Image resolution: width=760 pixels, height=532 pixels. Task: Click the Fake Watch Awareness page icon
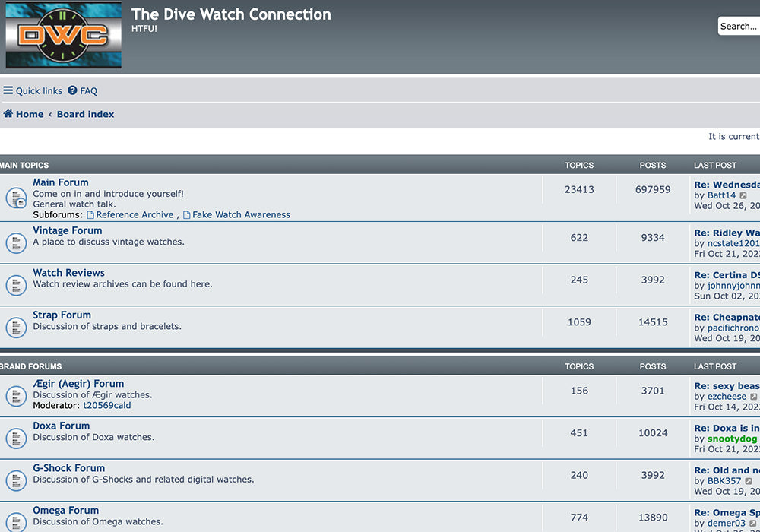coord(187,214)
